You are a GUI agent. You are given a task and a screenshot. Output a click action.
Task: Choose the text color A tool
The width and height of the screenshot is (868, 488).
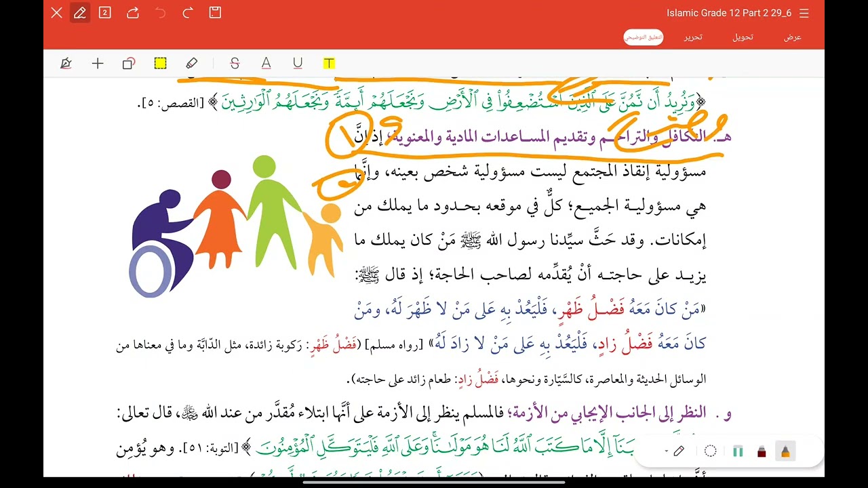pos(266,63)
